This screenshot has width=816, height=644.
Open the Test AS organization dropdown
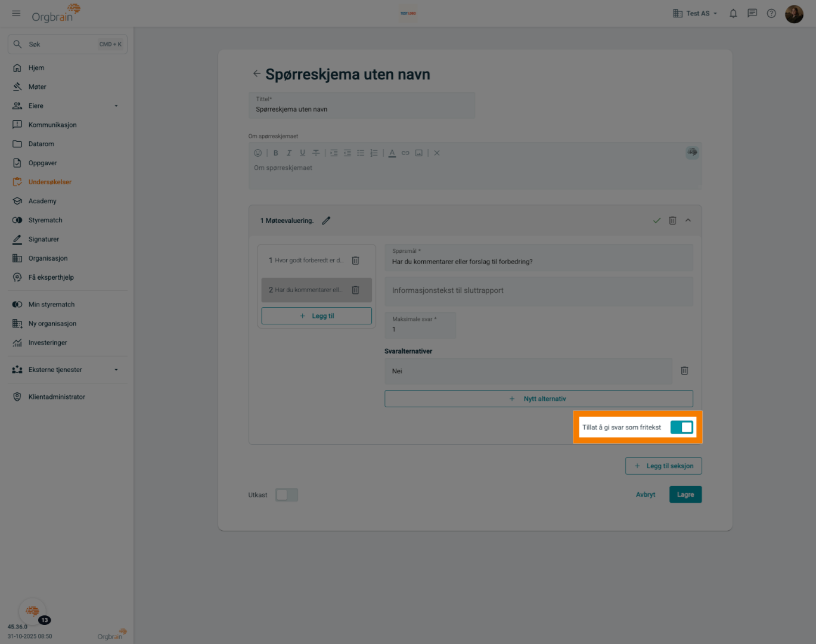click(x=695, y=13)
